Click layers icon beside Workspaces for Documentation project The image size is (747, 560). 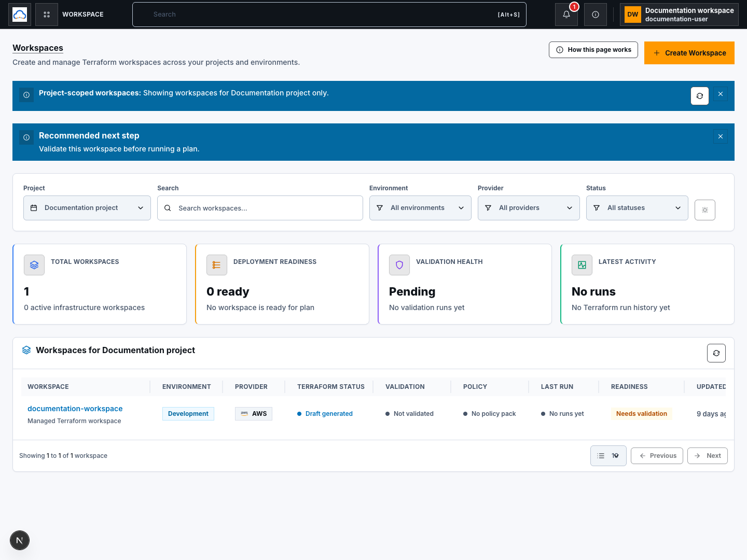point(26,351)
